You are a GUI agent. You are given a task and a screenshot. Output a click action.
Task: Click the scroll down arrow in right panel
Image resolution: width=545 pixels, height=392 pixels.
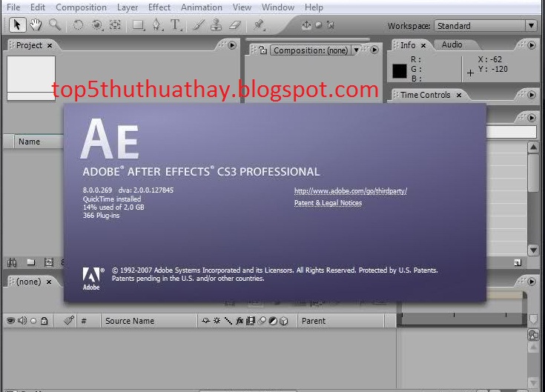[533, 250]
